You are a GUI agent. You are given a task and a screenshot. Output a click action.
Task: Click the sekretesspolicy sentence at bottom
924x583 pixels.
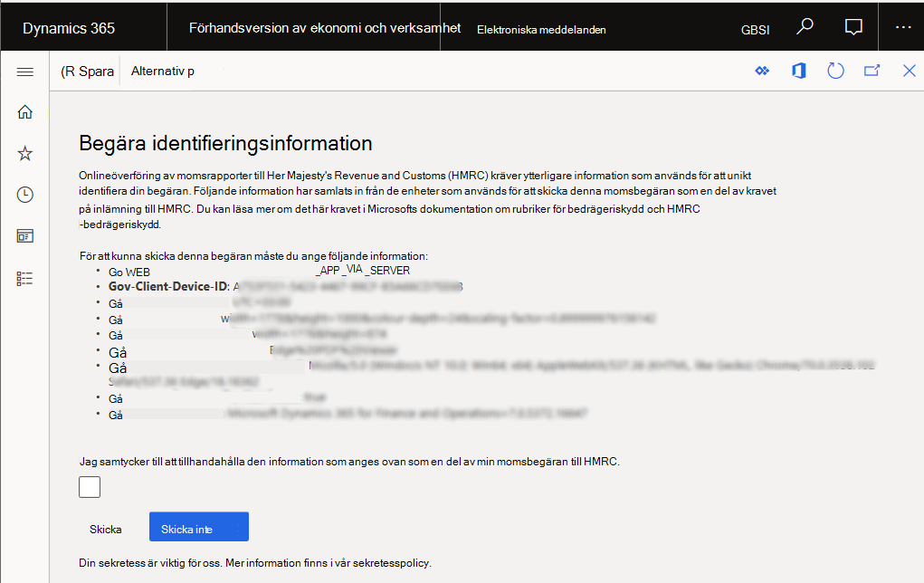[255, 563]
